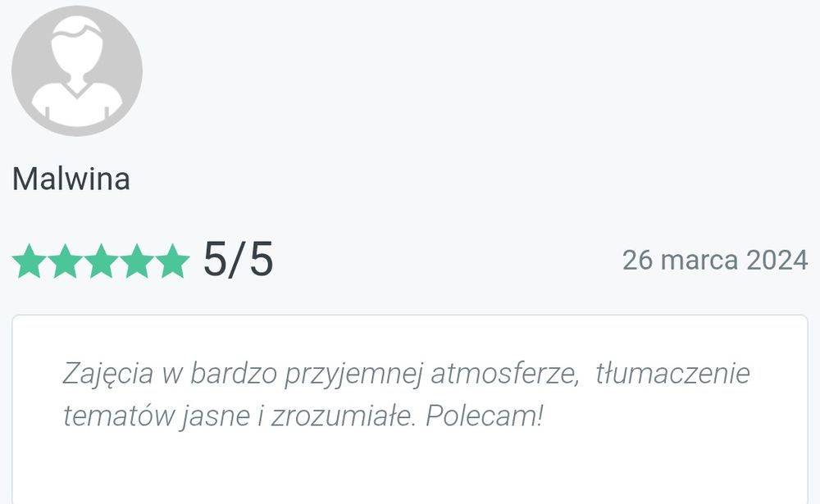Click the word "bardzo" in the review

tap(233, 374)
